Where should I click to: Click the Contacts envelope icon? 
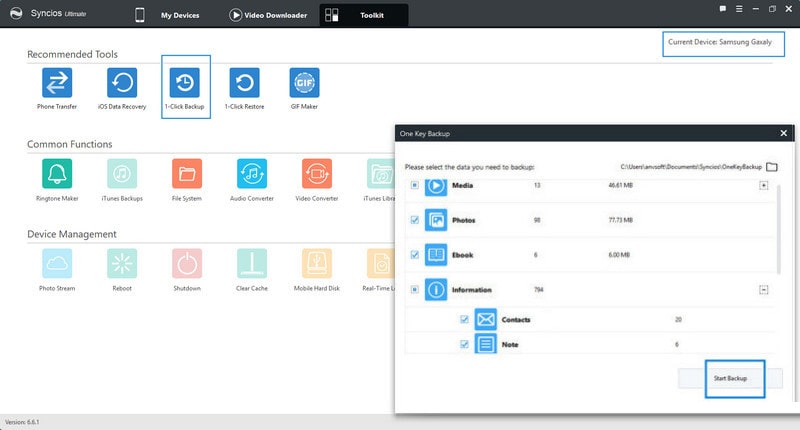tap(486, 319)
